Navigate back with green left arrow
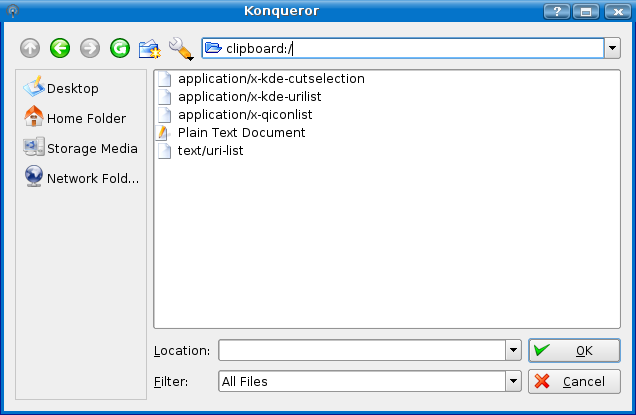This screenshot has height=415, width=636. point(60,48)
